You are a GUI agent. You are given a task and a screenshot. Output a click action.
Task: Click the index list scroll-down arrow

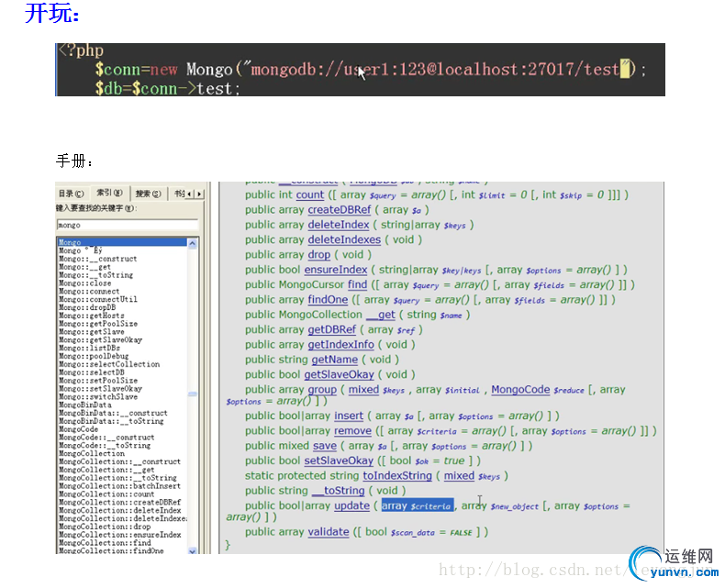(193, 549)
